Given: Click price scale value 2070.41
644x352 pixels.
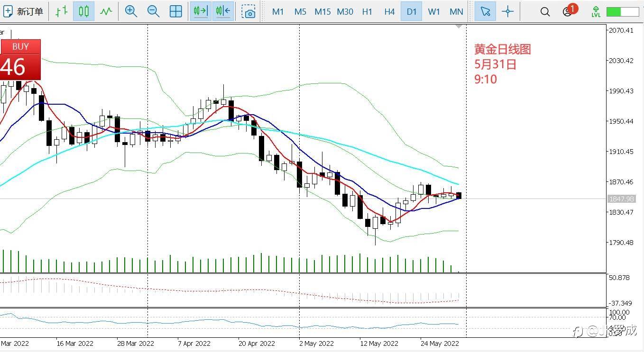Looking at the screenshot, I should 621,30.
